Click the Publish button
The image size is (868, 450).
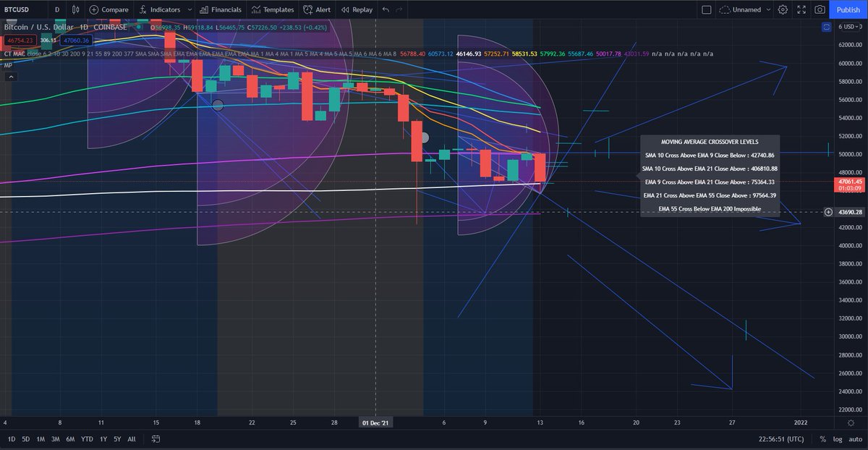click(848, 9)
